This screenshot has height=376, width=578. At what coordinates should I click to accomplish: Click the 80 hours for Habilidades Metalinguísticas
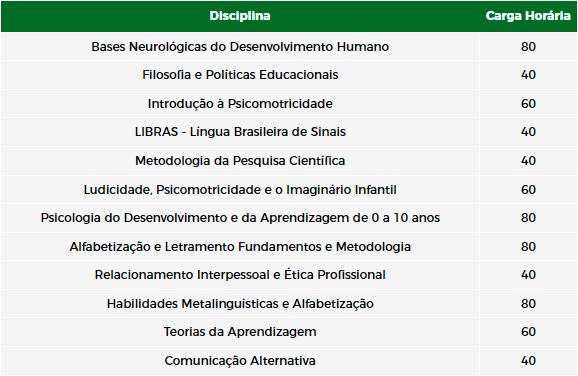[x=528, y=304]
